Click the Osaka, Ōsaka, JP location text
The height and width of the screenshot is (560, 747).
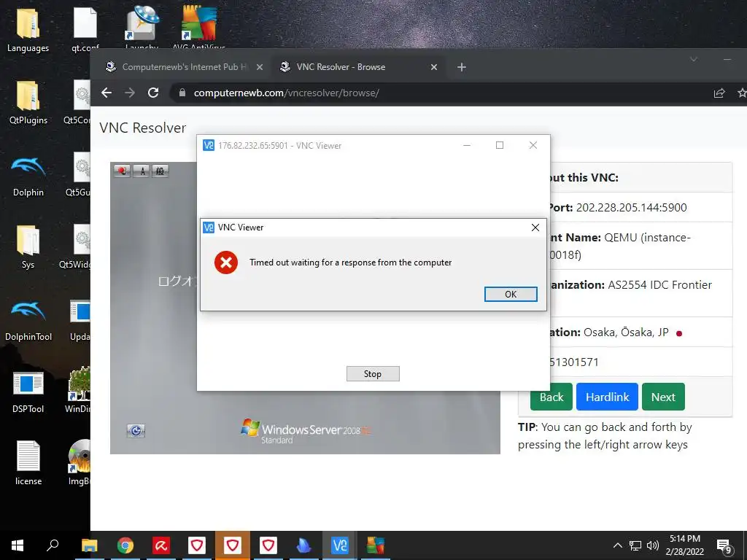coord(626,332)
